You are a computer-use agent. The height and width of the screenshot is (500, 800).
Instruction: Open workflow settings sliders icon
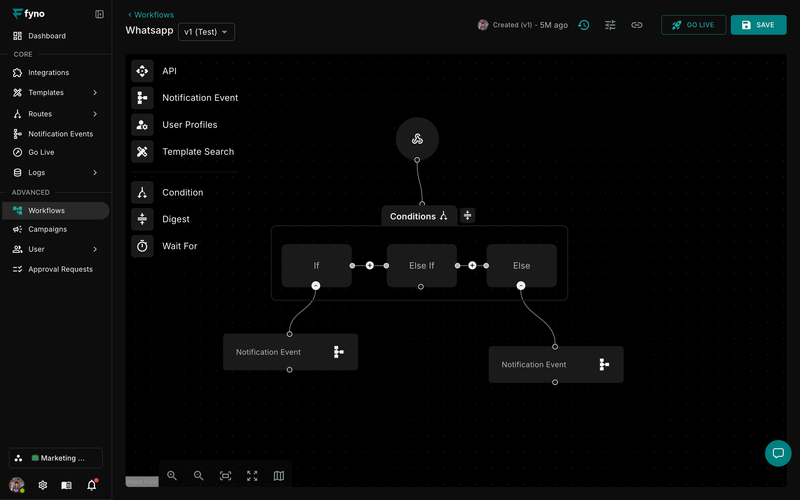(610, 25)
